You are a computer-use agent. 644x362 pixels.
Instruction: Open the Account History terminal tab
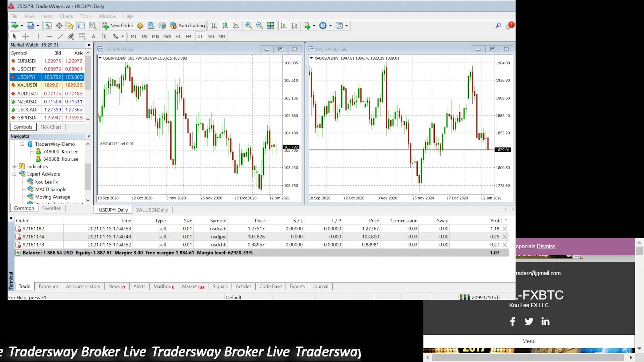click(83, 287)
